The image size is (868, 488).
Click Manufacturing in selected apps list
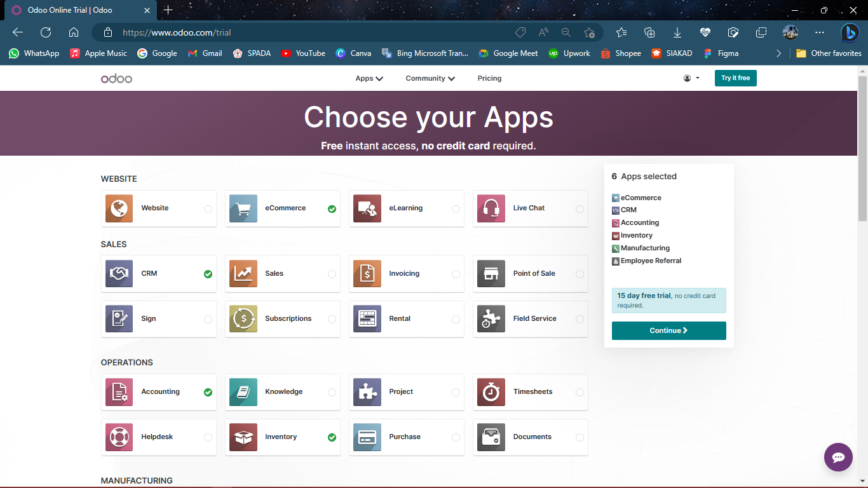[641, 248]
